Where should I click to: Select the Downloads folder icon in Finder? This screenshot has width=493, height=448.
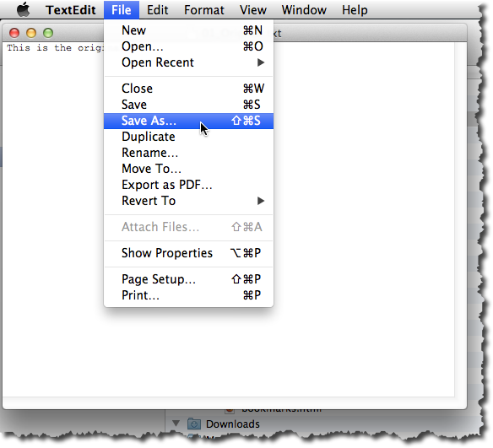pyautogui.click(x=194, y=424)
